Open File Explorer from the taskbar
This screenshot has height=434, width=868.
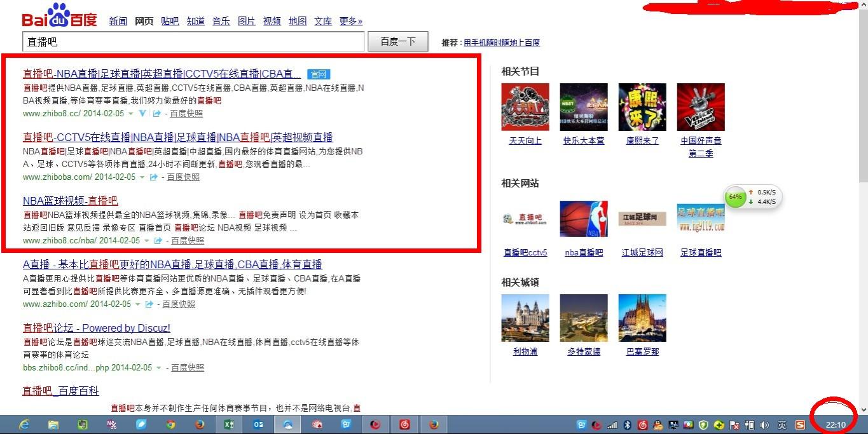[53, 424]
